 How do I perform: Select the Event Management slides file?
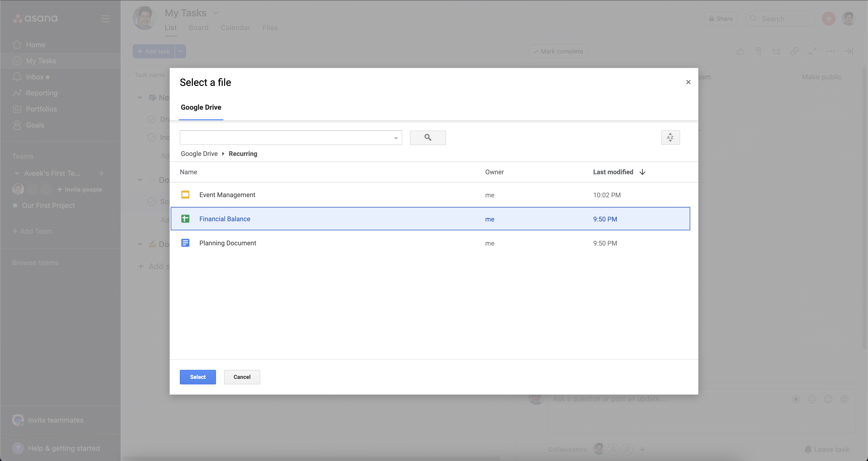tap(227, 195)
